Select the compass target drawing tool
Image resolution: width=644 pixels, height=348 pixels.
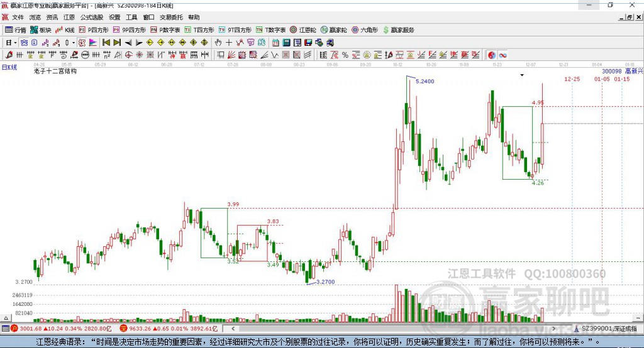point(128,55)
